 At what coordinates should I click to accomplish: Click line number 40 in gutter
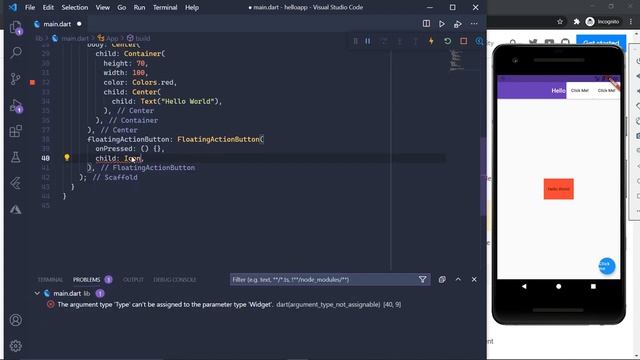[x=45, y=158]
